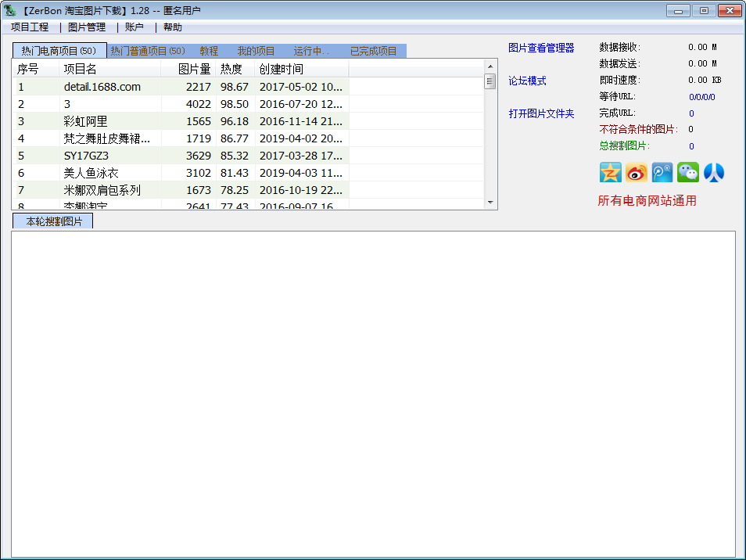Sort by the 图片量 column header

pos(188,69)
